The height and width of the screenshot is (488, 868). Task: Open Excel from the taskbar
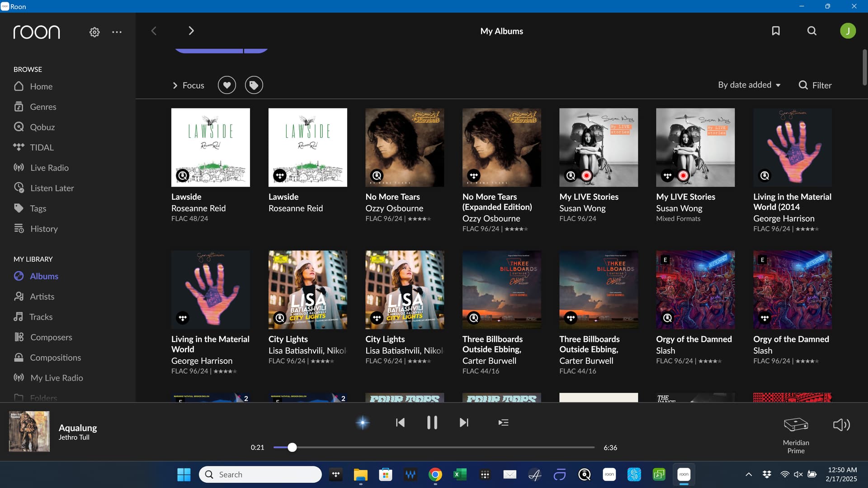click(460, 474)
